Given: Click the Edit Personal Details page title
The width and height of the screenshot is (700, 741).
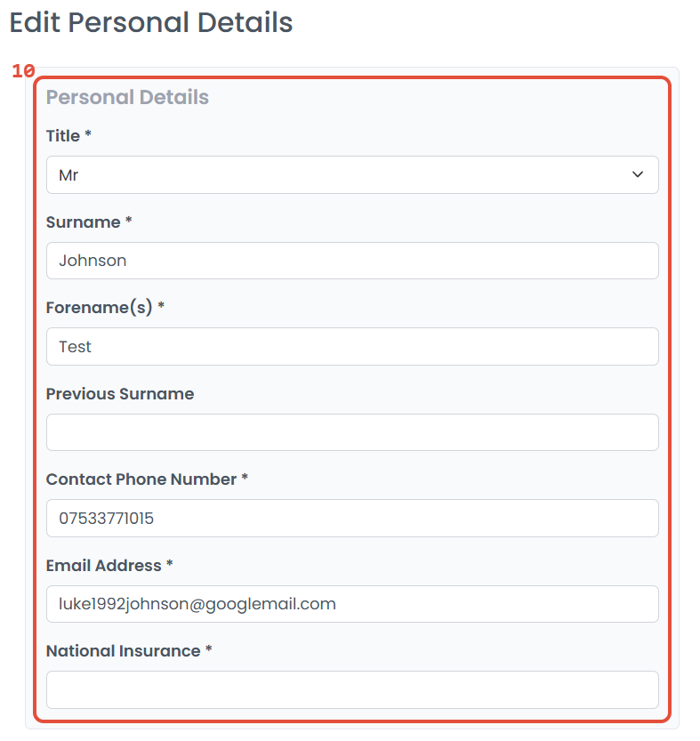Looking at the screenshot, I should point(151,22).
